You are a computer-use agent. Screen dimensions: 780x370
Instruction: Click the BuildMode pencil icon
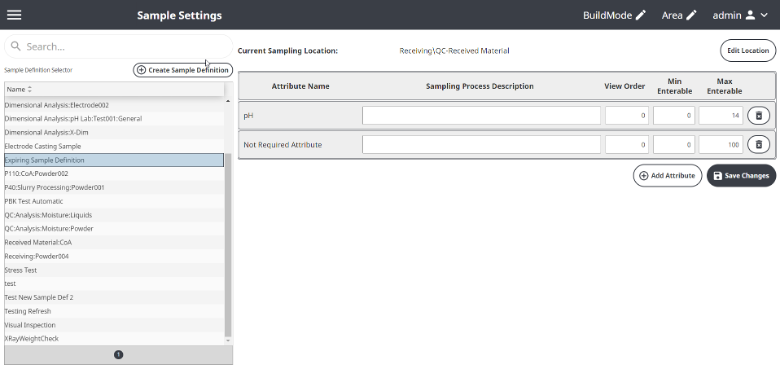click(641, 15)
